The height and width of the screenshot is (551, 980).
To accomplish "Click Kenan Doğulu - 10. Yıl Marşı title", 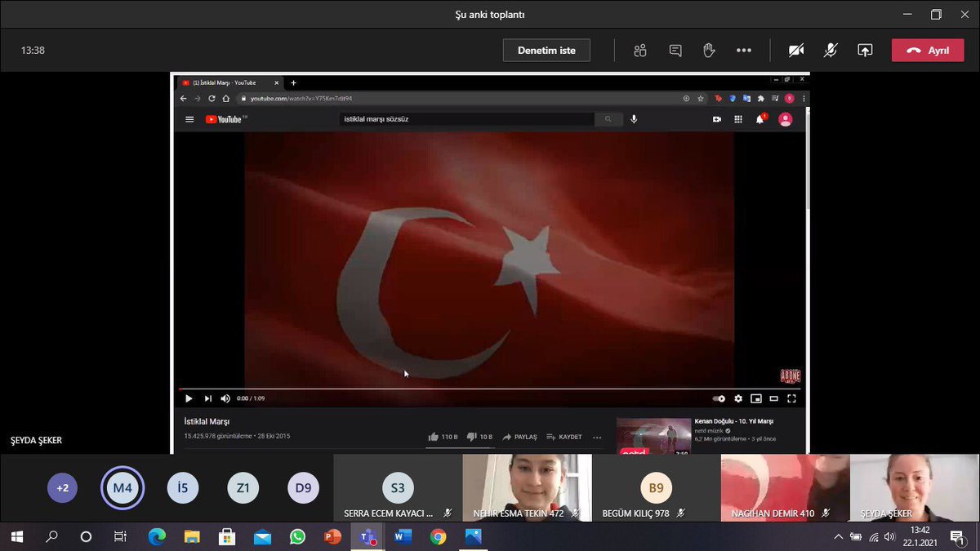I will pos(733,421).
